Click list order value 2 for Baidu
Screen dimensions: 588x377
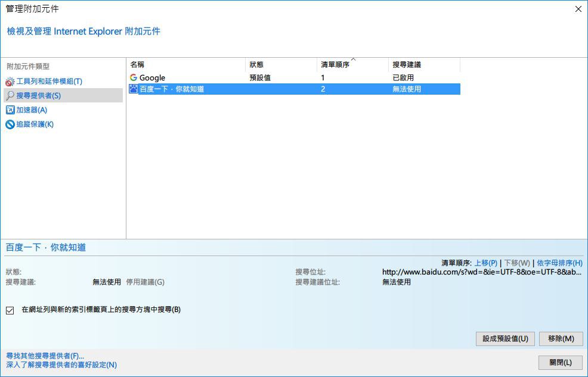tap(323, 89)
